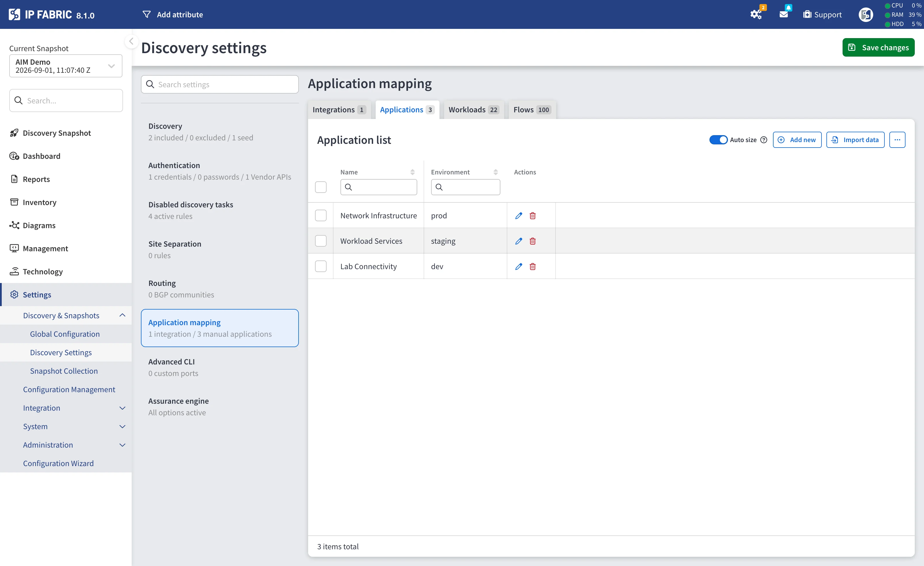Sort the table by Name column
The width and height of the screenshot is (924, 566).
413,172
